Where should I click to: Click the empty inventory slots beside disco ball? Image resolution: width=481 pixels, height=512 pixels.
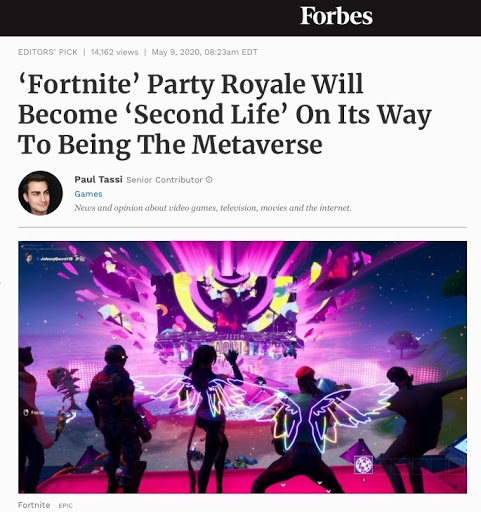pos(418,465)
